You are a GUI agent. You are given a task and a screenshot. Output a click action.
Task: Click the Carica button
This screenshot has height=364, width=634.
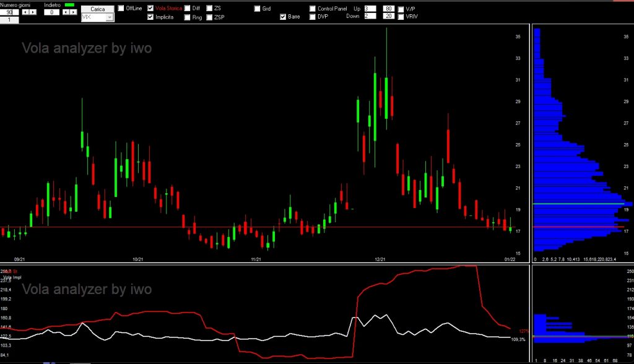tap(97, 9)
